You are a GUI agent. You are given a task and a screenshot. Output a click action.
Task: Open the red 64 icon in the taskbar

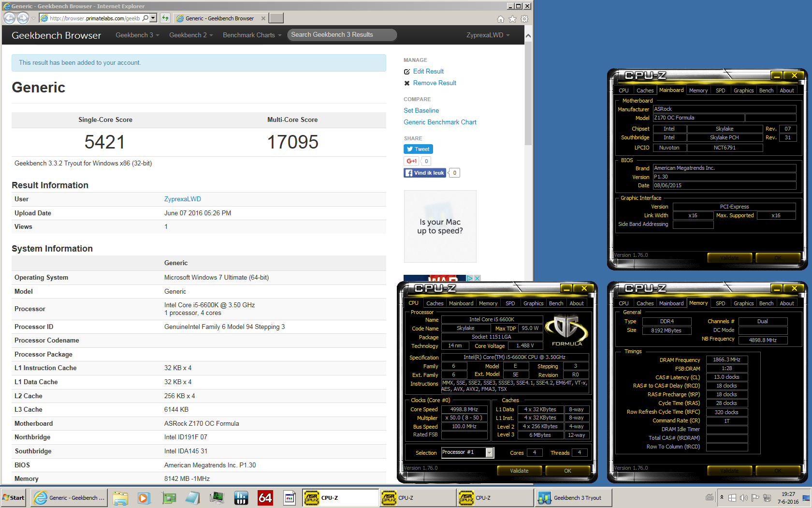coord(265,497)
